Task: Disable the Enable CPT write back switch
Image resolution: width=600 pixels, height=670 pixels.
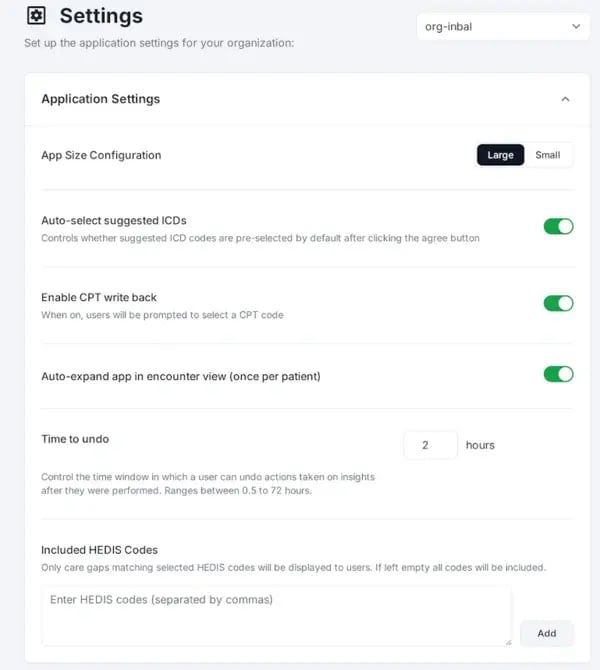Action: [558, 303]
